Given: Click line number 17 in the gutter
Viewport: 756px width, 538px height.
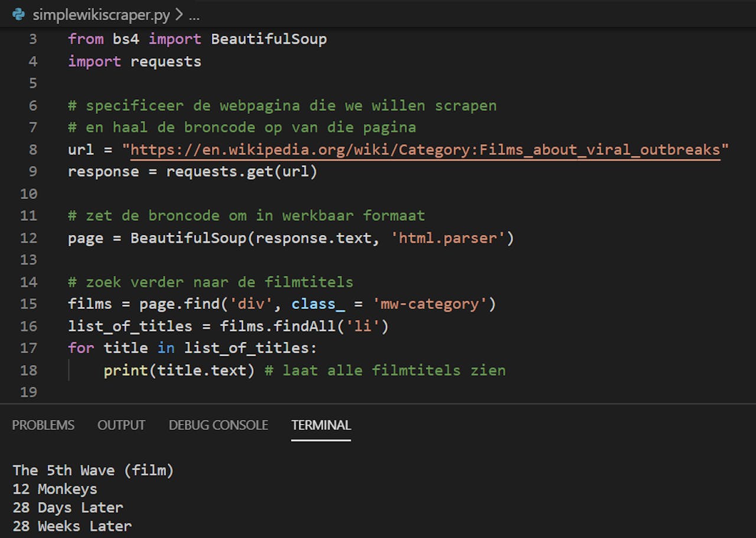Looking at the screenshot, I should pyautogui.click(x=28, y=348).
